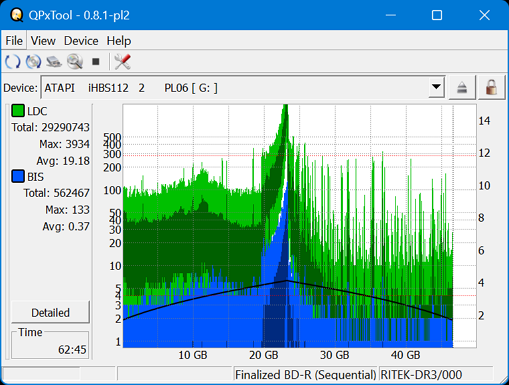The height and width of the screenshot is (385, 509).
Task: Open the Device menu
Action: [81, 41]
